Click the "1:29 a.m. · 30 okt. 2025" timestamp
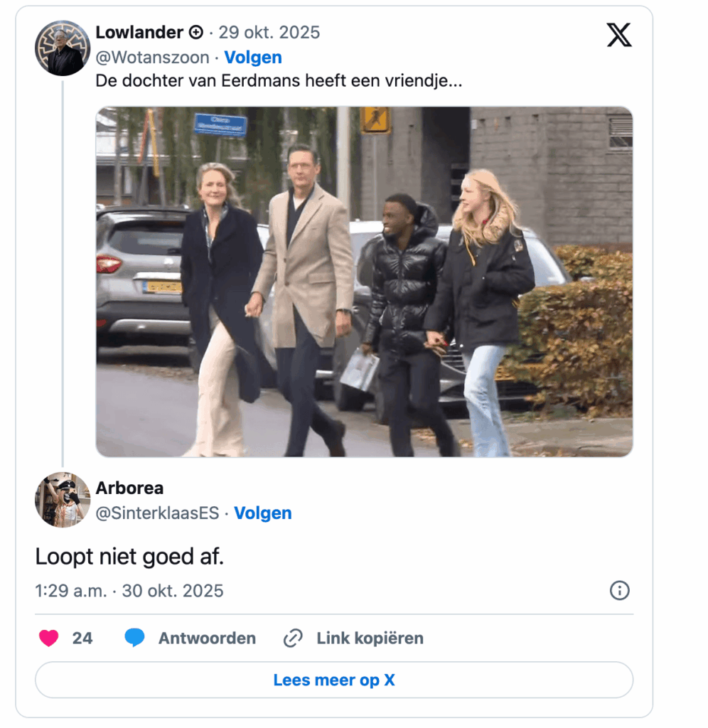Screen dimensions: 708x728 pos(129,591)
